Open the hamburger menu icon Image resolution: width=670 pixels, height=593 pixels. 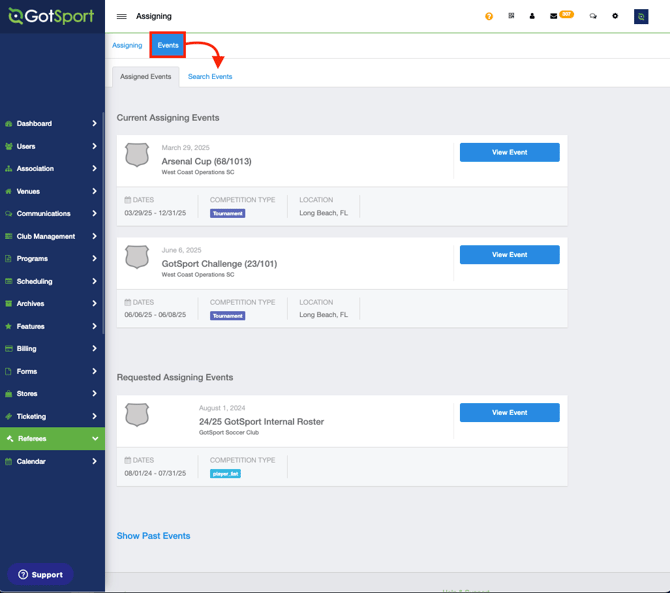click(121, 16)
